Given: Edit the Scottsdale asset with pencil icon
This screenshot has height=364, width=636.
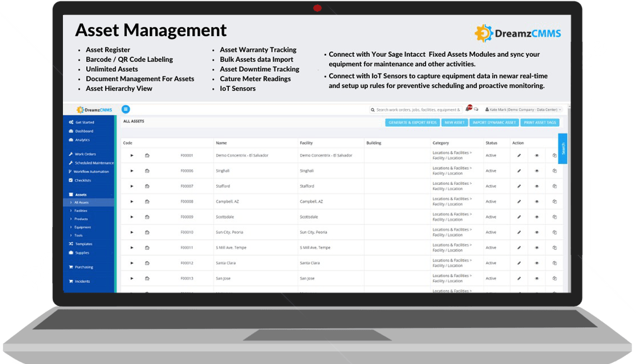Looking at the screenshot, I should [x=519, y=217].
